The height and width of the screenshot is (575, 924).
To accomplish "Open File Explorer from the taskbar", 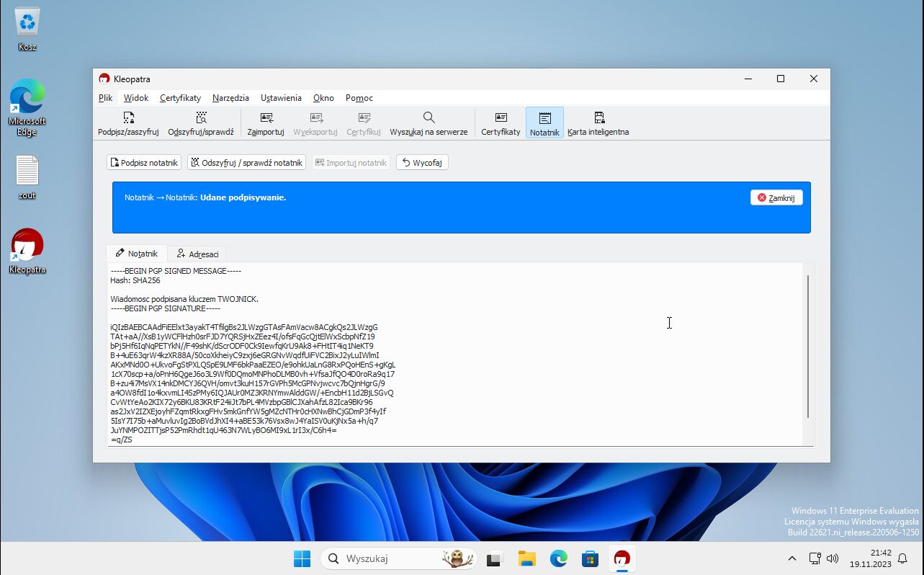I will click(x=526, y=558).
